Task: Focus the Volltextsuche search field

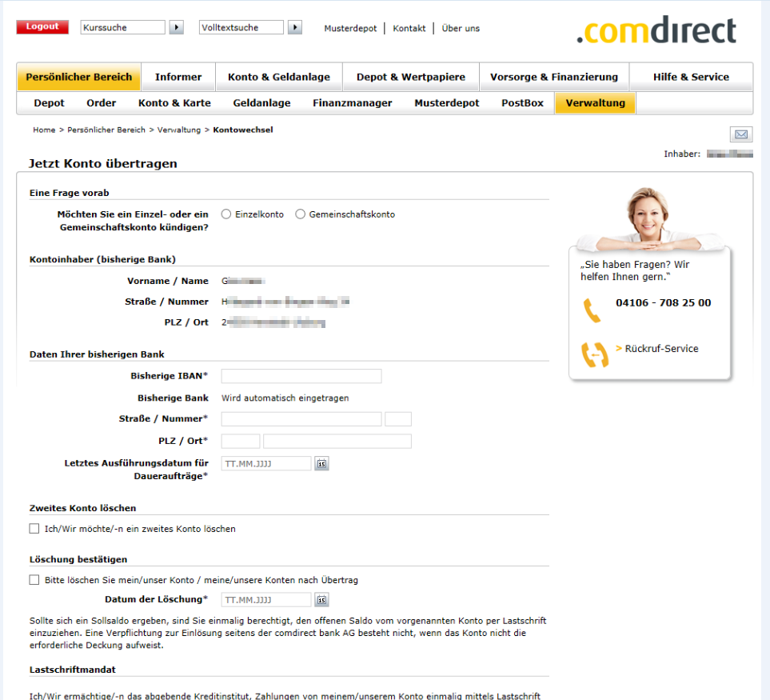Action: click(241, 27)
